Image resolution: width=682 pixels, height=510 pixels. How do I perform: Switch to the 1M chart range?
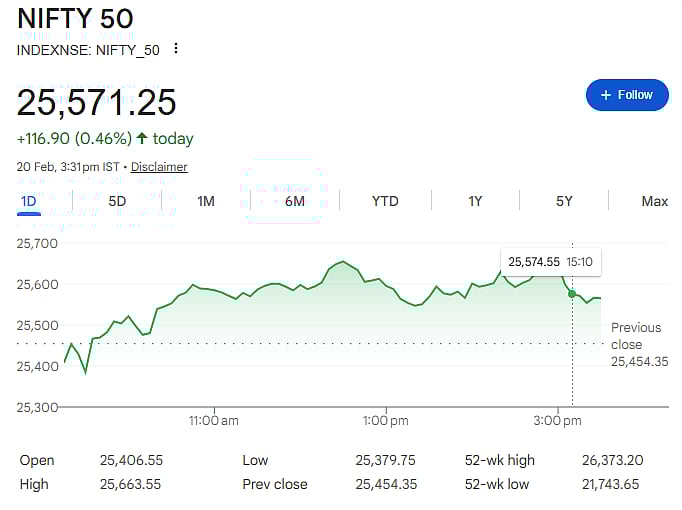coord(206,201)
